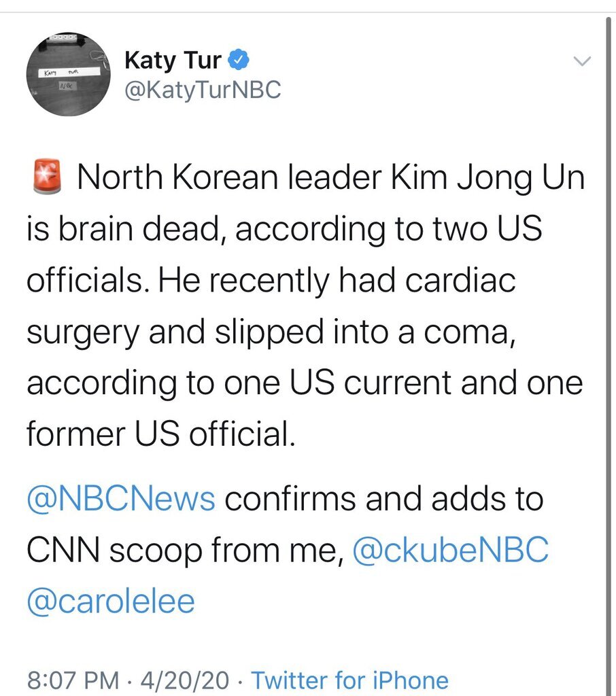Click the 'former US official' text
The height and width of the screenshot is (696, 616).
[x=160, y=434]
